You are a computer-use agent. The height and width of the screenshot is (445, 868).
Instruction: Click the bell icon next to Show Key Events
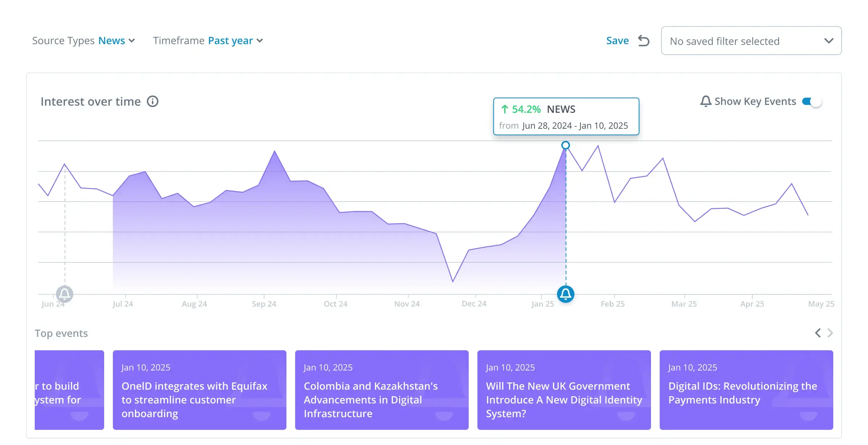(706, 101)
